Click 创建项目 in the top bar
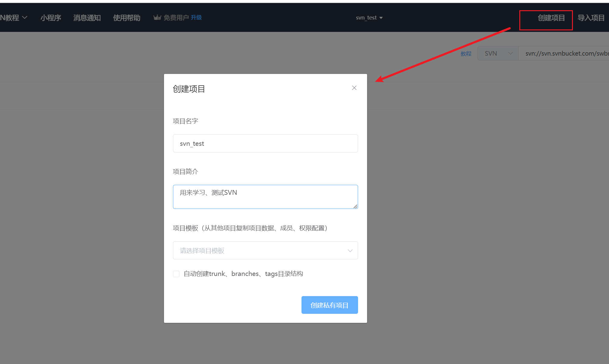609x364 pixels. click(551, 18)
